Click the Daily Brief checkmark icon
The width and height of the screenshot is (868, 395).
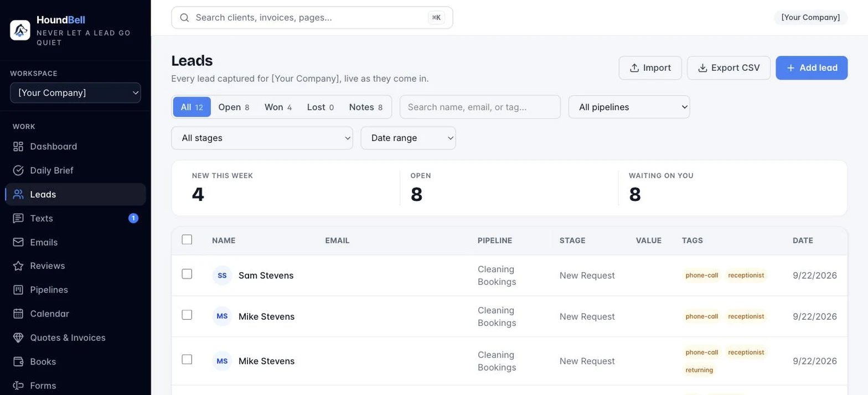[18, 170]
